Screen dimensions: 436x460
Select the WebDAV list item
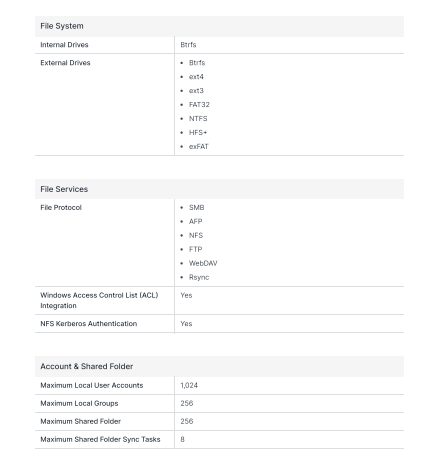point(203,263)
